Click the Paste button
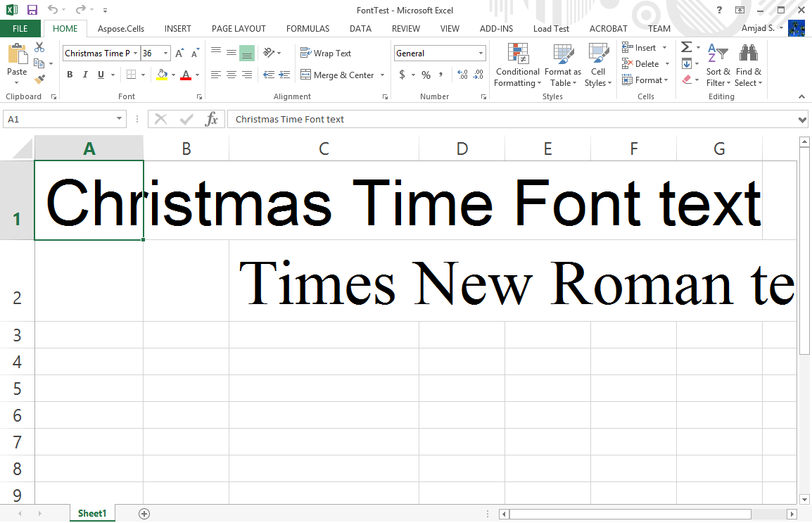 coord(17,60)
